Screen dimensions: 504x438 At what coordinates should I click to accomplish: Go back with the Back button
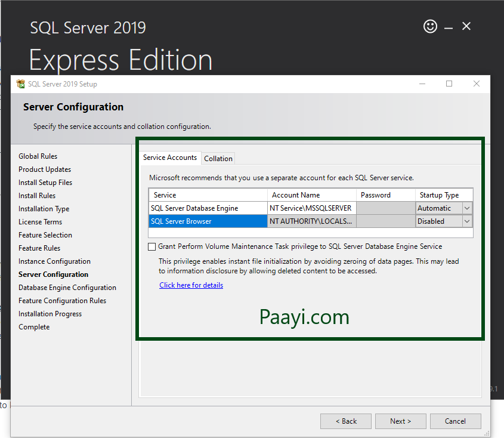coord(345,421)
